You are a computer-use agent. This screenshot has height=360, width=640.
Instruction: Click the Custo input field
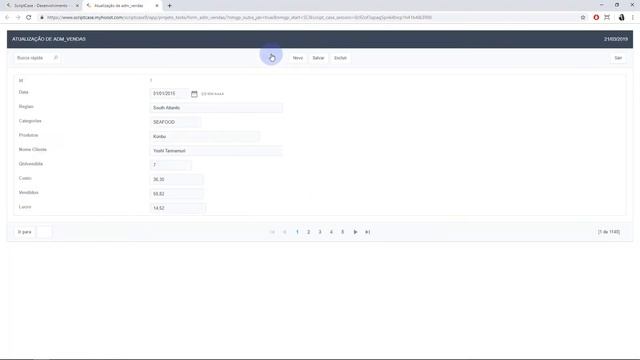176,179
